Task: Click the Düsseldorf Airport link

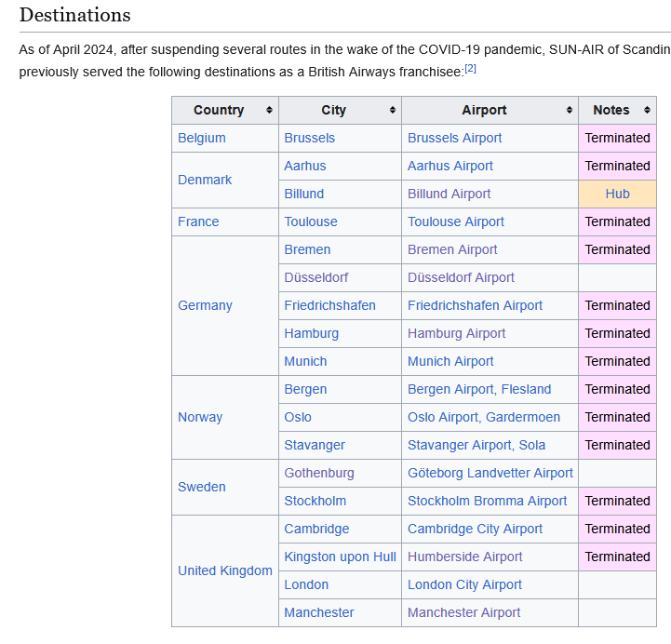Action: coord(461,277)
